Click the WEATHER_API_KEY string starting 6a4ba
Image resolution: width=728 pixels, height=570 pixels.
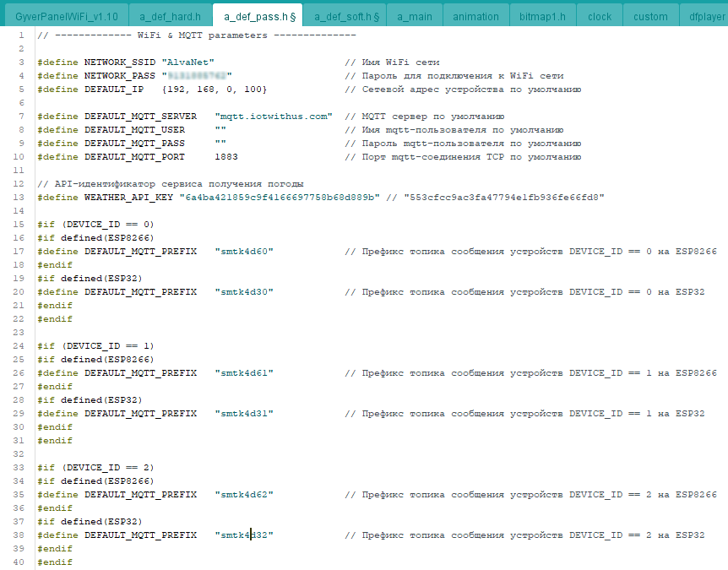coord(280,198)
